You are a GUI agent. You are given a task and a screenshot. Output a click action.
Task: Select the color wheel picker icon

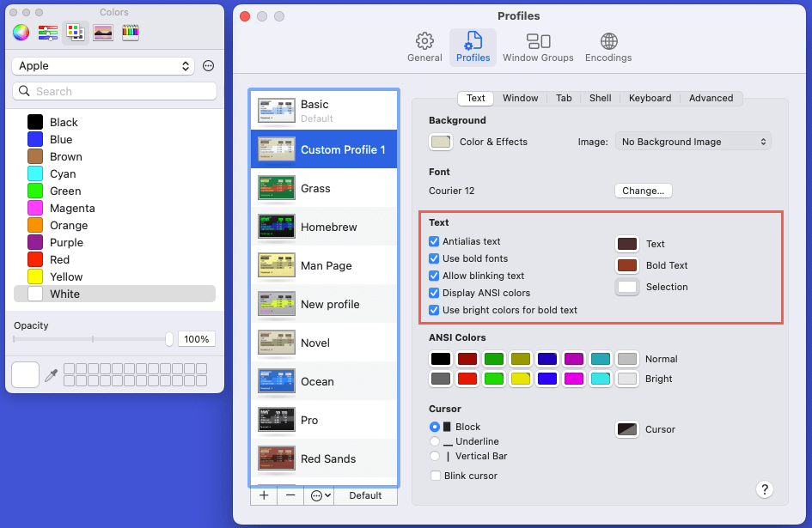[21, 33]
